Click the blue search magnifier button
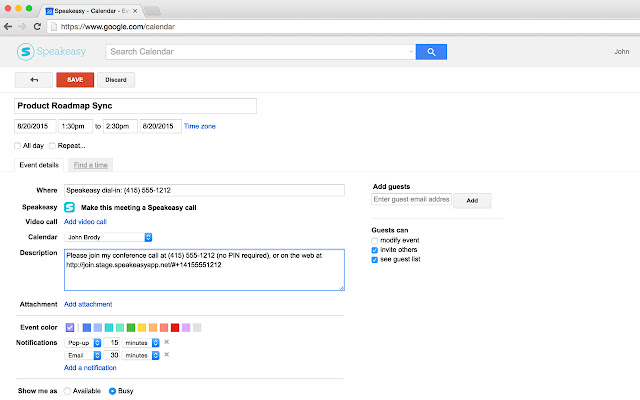 click(x=431, y=52)
